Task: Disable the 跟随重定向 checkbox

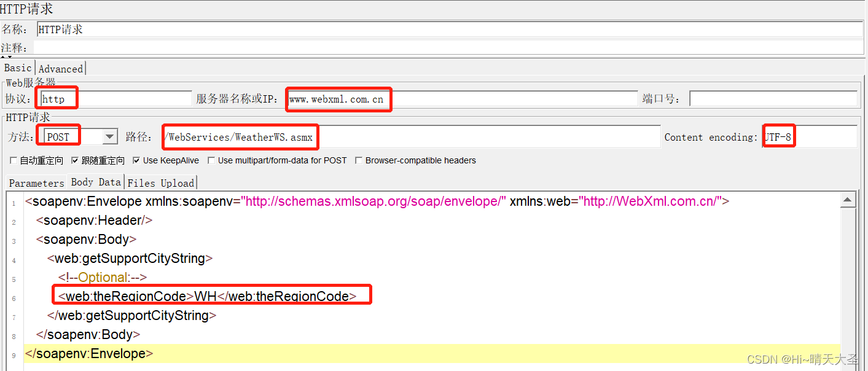Action: pyautogui.click(x=76, y=160)
